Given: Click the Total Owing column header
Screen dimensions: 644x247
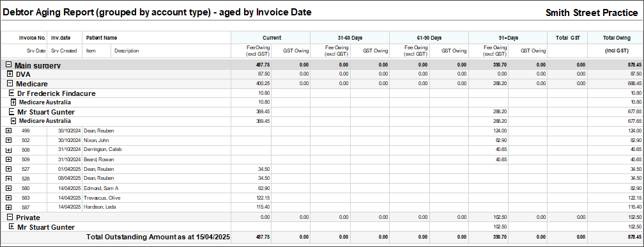Looking at the screenshot, I should [x=617, y=38].
